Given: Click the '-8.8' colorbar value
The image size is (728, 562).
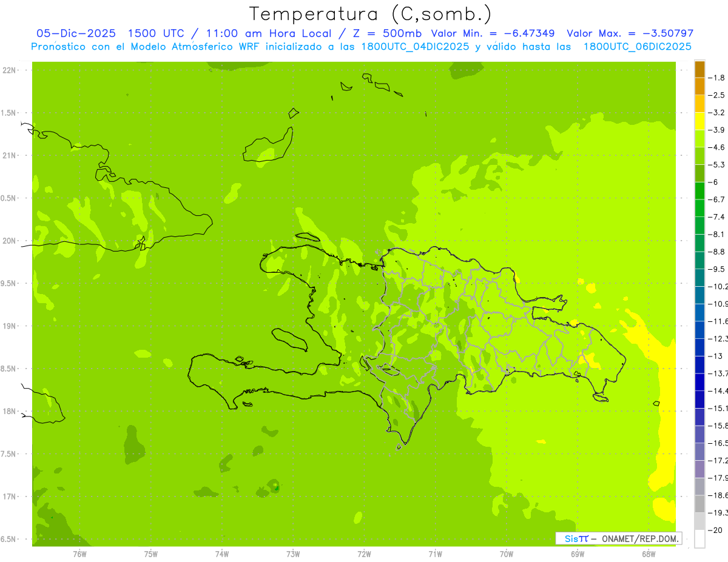Looking at the screenshot, I should pos(717,252).
